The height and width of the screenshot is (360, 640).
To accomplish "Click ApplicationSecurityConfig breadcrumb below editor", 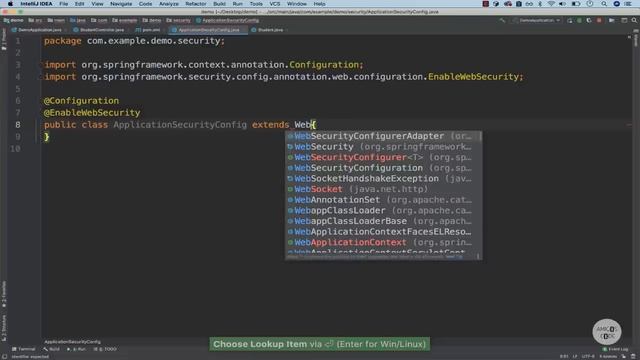I will [72, 342].
